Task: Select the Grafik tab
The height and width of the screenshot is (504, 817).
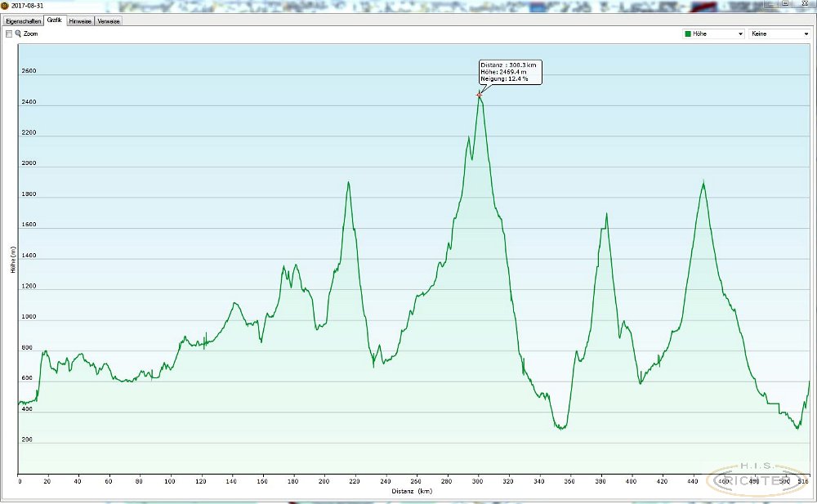Action: [x=55, y=20]
